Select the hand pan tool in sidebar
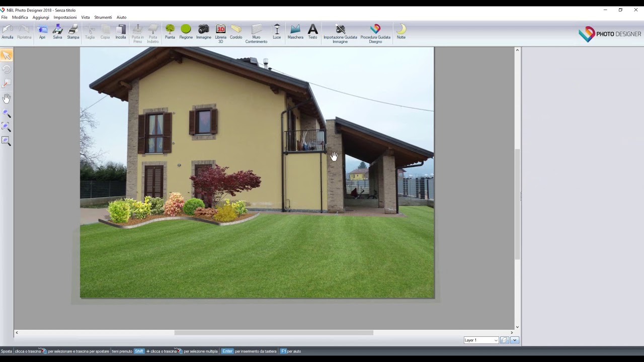 6,99
